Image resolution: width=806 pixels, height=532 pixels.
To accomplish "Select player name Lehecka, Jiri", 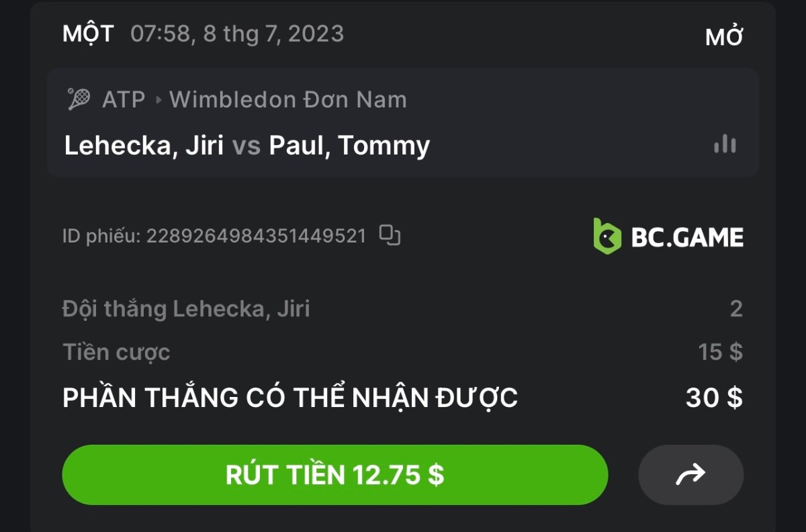I will pos(144,145).
